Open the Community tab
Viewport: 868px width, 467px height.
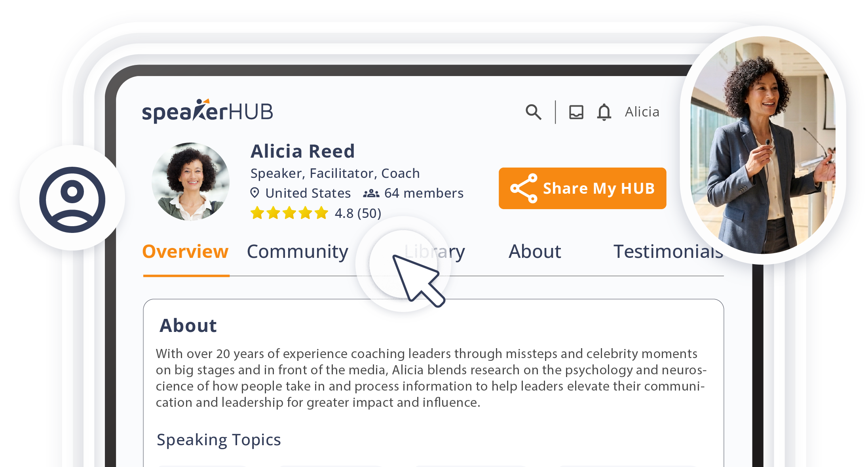(297, 252)
